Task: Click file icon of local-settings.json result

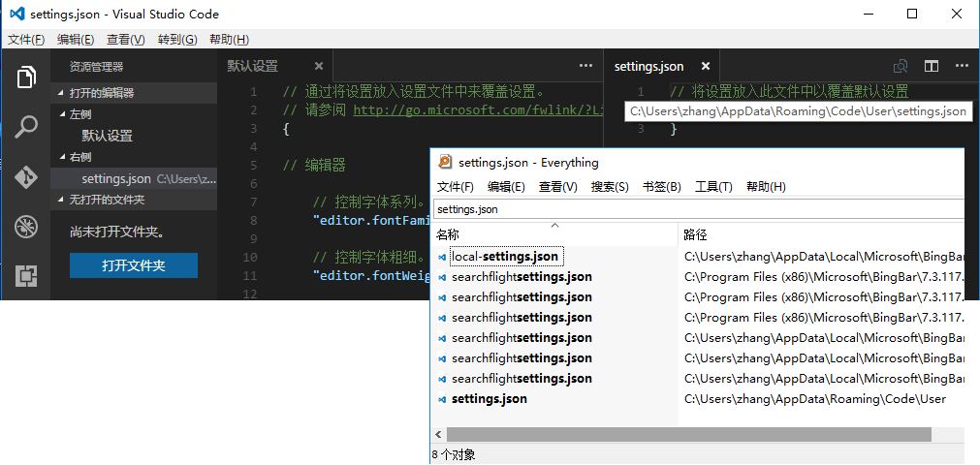Action: pyautogui.click(x=442, y=257)
